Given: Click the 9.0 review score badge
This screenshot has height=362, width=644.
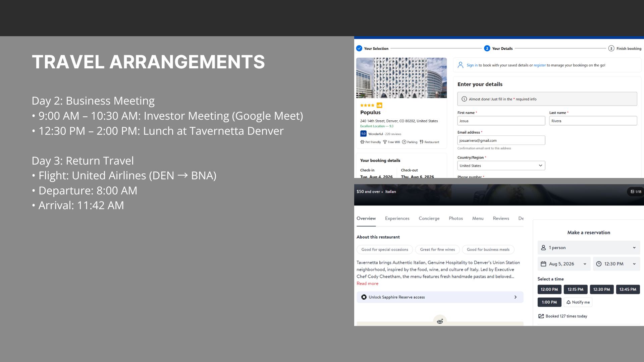Looking at the screenshot, I should point(363,134).
